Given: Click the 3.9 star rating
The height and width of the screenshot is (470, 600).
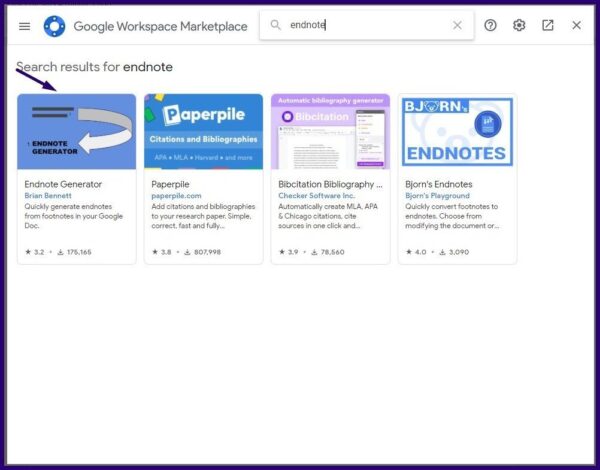Looking at the screenshot, I should click(x=289, y=252).
